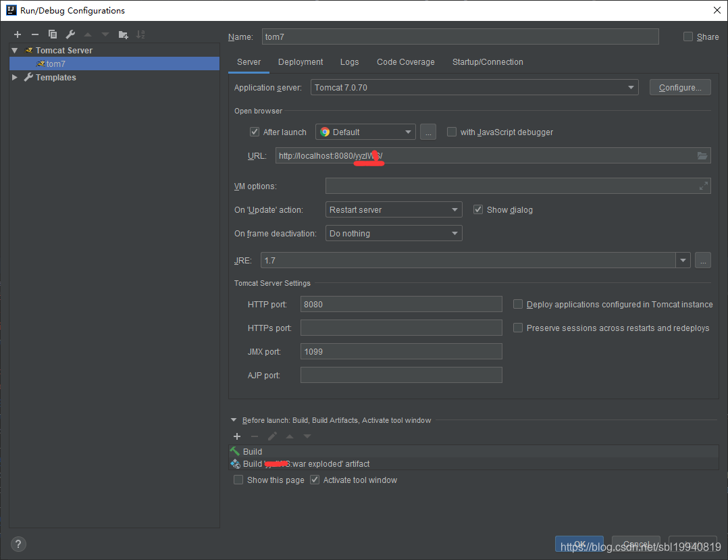This screenshot has height=560, width=728.
Task: Expand VM options field icon
Action: point(704,186)
